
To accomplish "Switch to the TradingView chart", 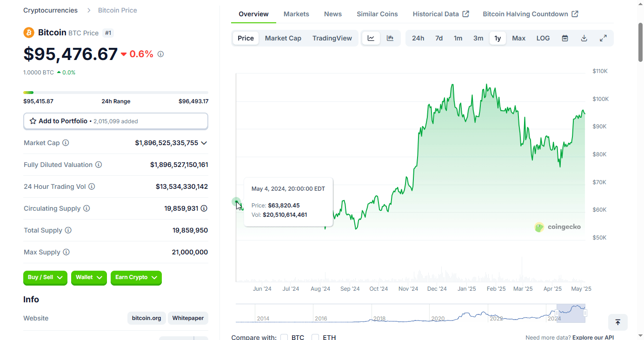I will pyautogui.click(x=332, y=38).
